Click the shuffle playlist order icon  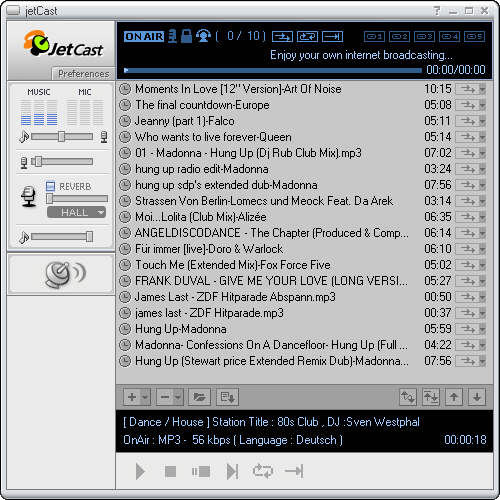click(408, 397)
